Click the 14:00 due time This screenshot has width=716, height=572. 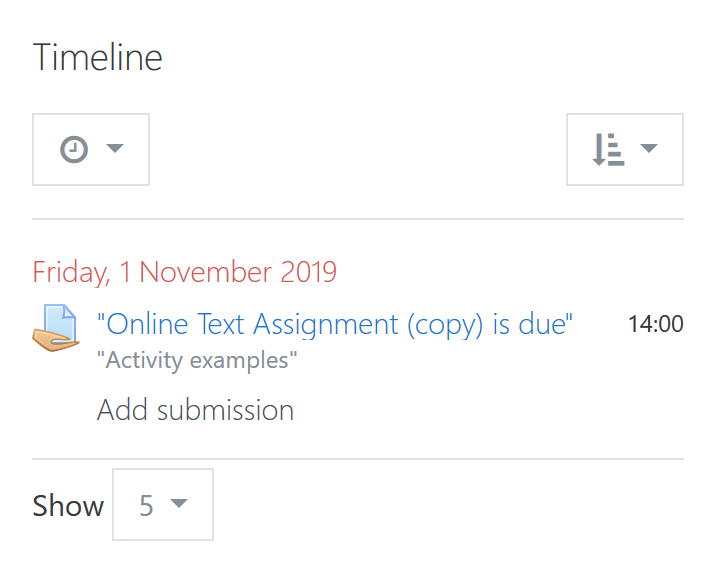pos(656,324)
